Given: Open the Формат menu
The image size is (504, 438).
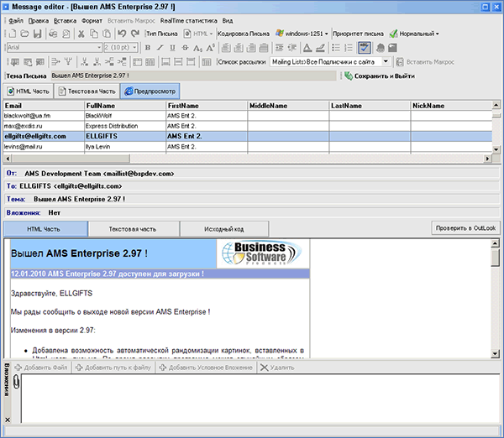Looking at the screenshot, I should 92,21.
